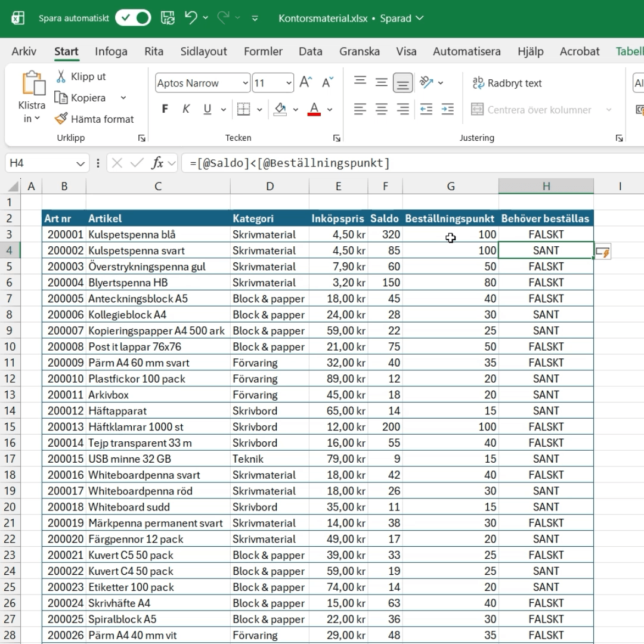
Task: Apply italic formatting with K icon
Action: (186, 109)
